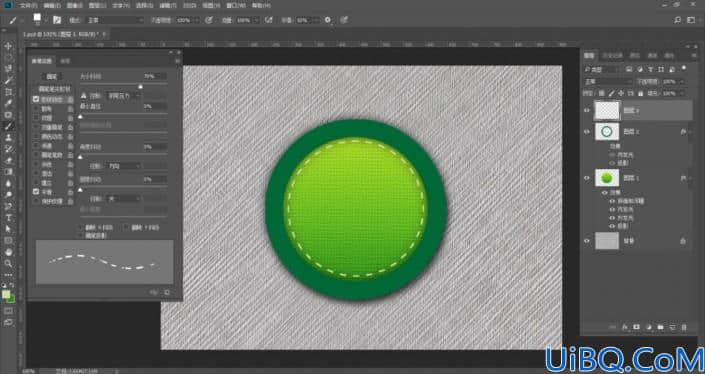
Task: Select the Lasso tool
Action: click(x=8, y=69)
